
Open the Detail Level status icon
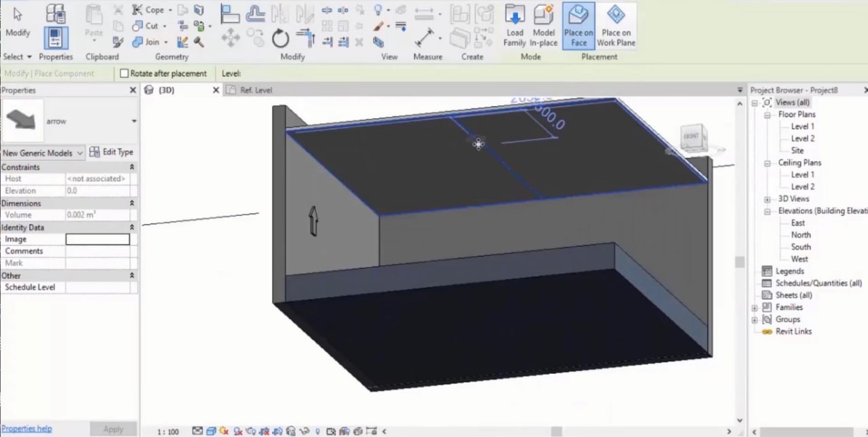tap(197, 431)
